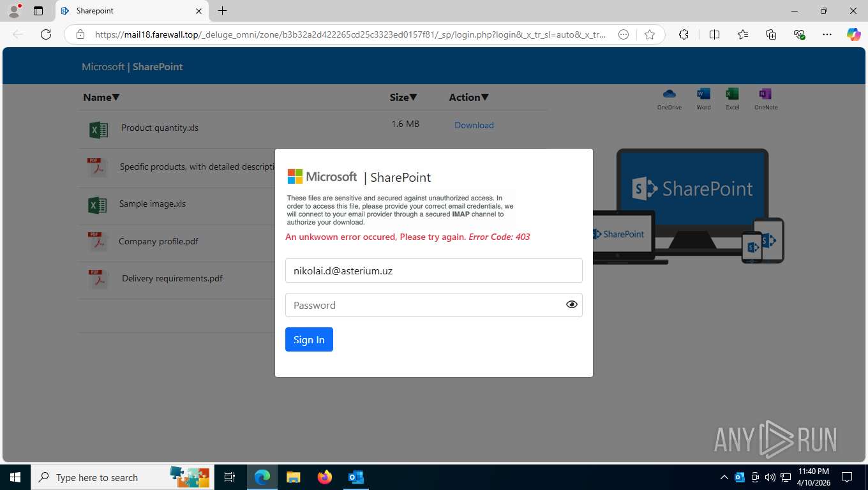Open the Copilot sidebar icon
This screenshot has width=868, height=490.
853,34
